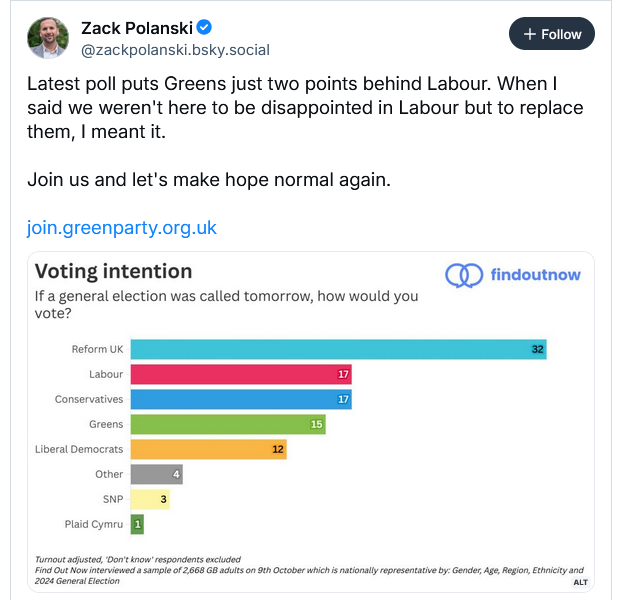Click the findoutnow brand text
Viewport: 628px width, 600px height.
click(536, 274)
